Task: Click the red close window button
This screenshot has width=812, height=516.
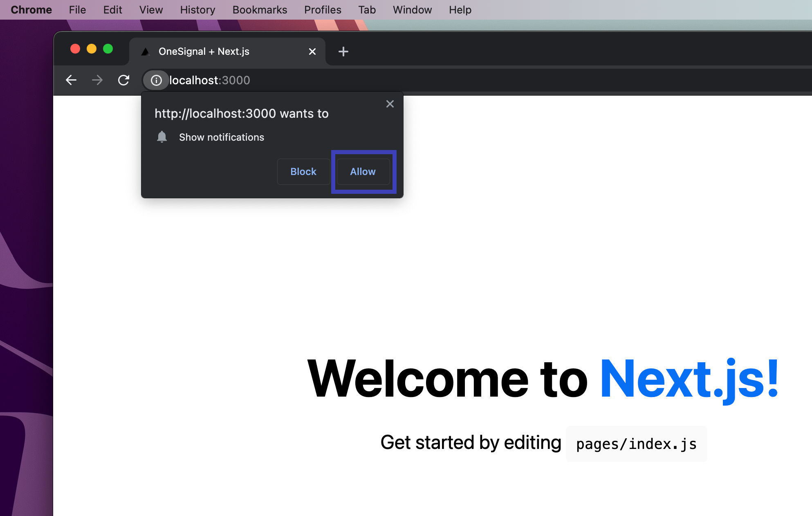Action: pos(75,49)
